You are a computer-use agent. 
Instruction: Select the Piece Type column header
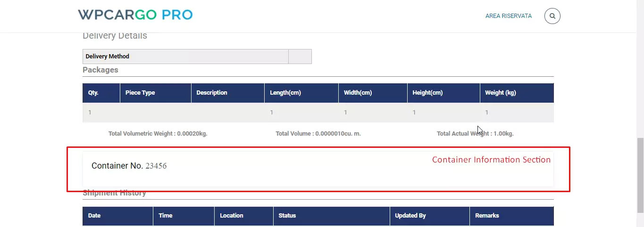click(140, 93)
